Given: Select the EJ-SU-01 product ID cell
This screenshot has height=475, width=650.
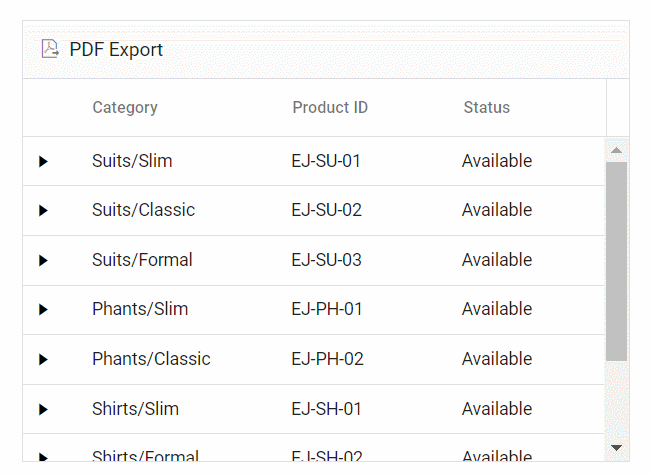Looking at the screenshot, I should (326, 161).
